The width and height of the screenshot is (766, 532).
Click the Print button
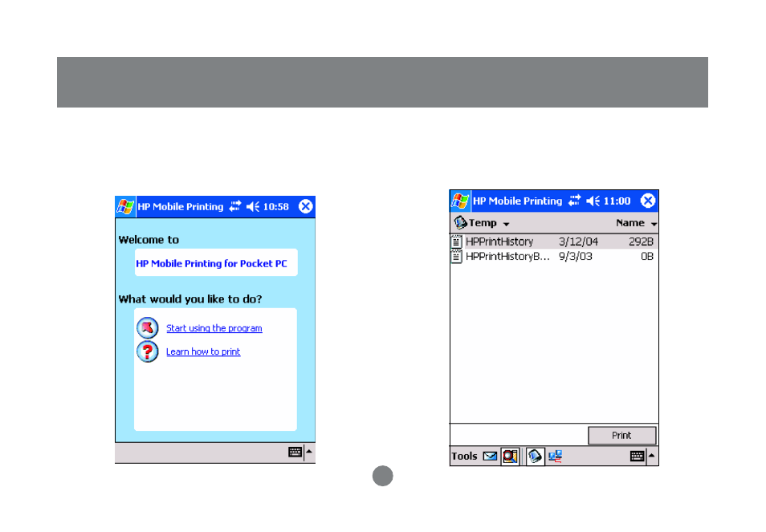(x=622, y=436)
